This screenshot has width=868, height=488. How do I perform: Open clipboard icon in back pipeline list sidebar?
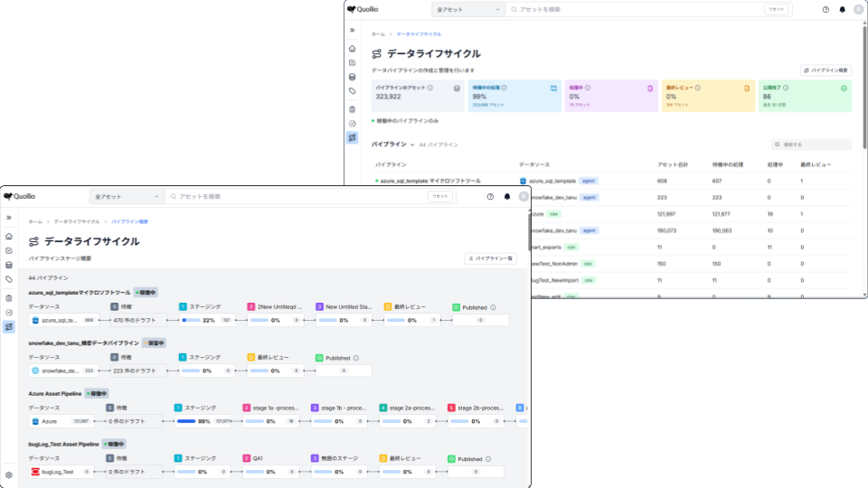click(352, 109)
